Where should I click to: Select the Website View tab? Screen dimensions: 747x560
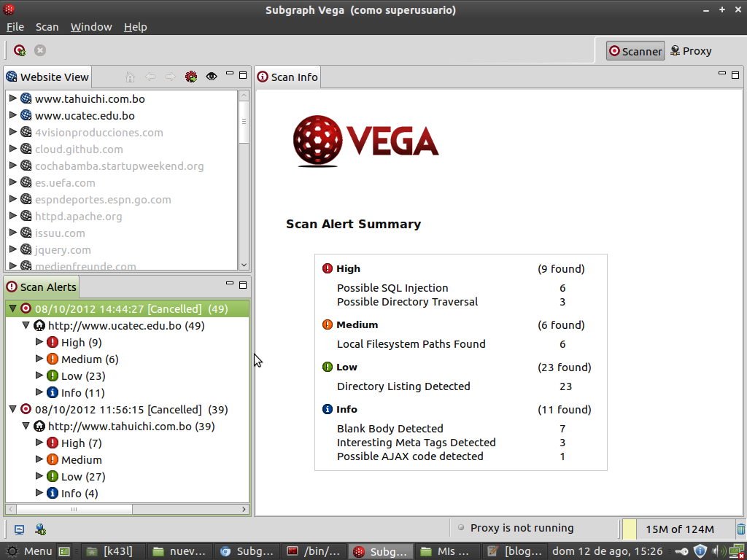(x=47, y=77)
